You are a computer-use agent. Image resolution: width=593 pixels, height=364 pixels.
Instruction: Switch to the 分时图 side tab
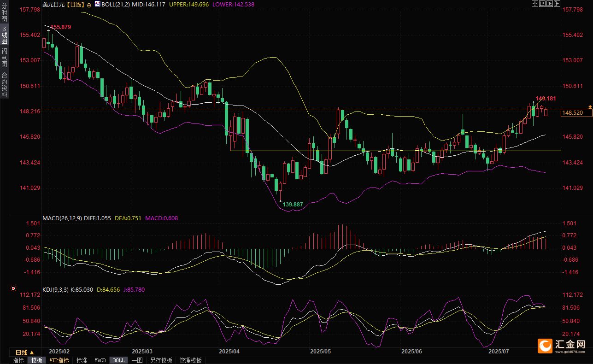4,13
